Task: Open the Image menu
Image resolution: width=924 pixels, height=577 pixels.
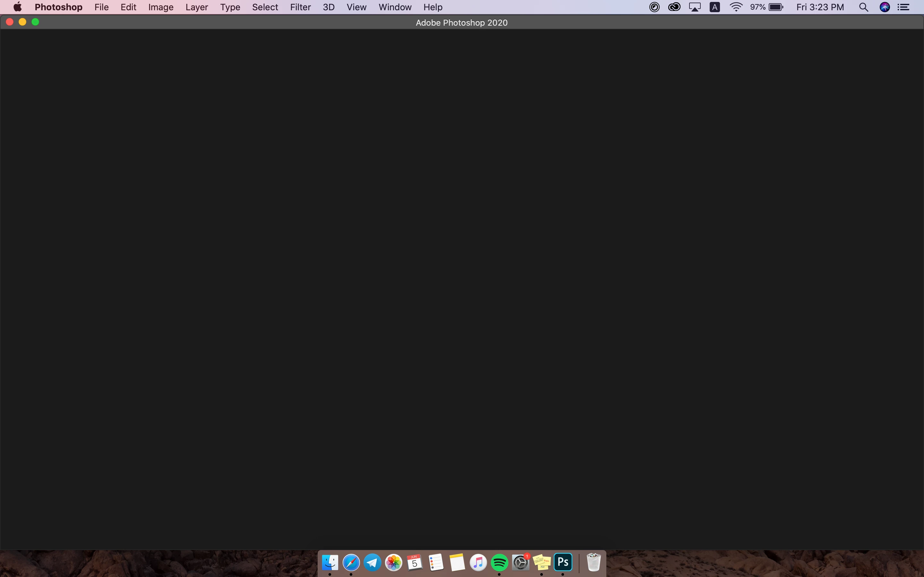Action: coord(161,7)
